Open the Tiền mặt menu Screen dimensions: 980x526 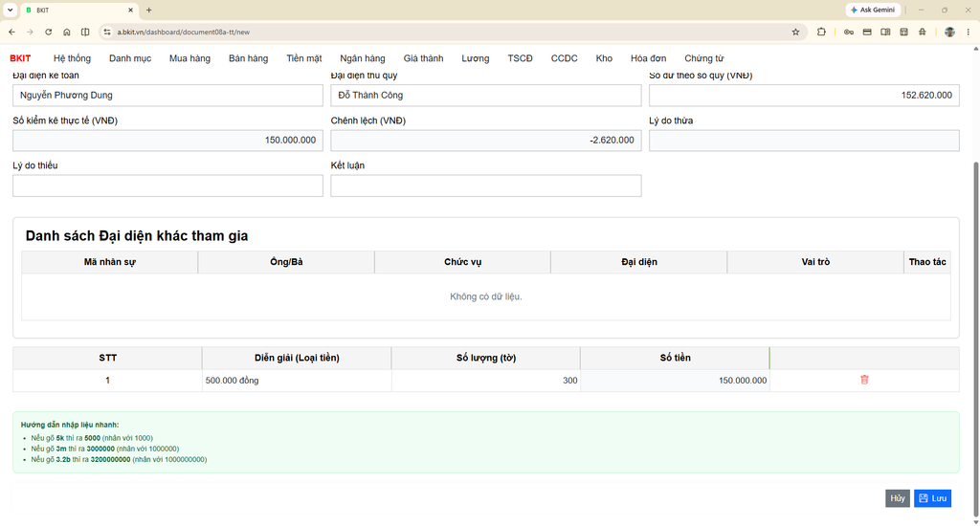coord(303,58)
